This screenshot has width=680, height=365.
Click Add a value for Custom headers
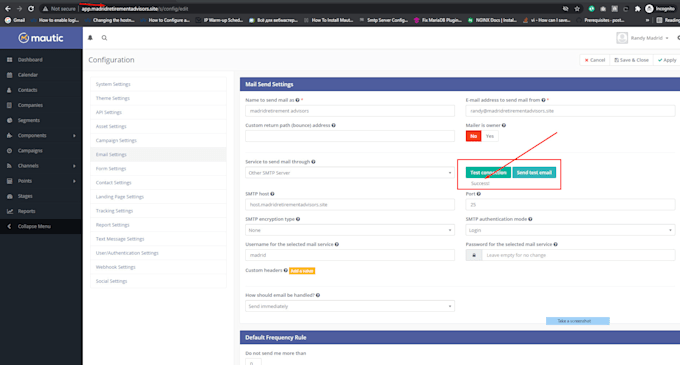pyautogui.click(x=302, y=271)
